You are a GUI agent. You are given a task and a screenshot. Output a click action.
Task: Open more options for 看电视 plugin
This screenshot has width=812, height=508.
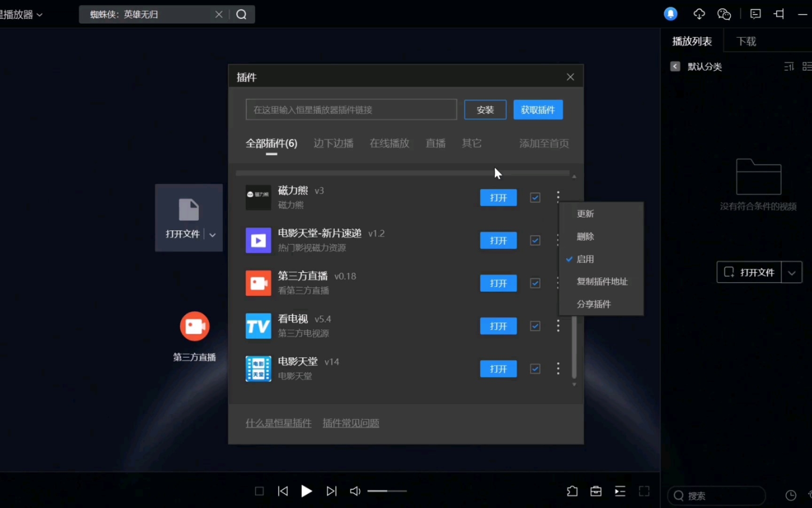558,326
